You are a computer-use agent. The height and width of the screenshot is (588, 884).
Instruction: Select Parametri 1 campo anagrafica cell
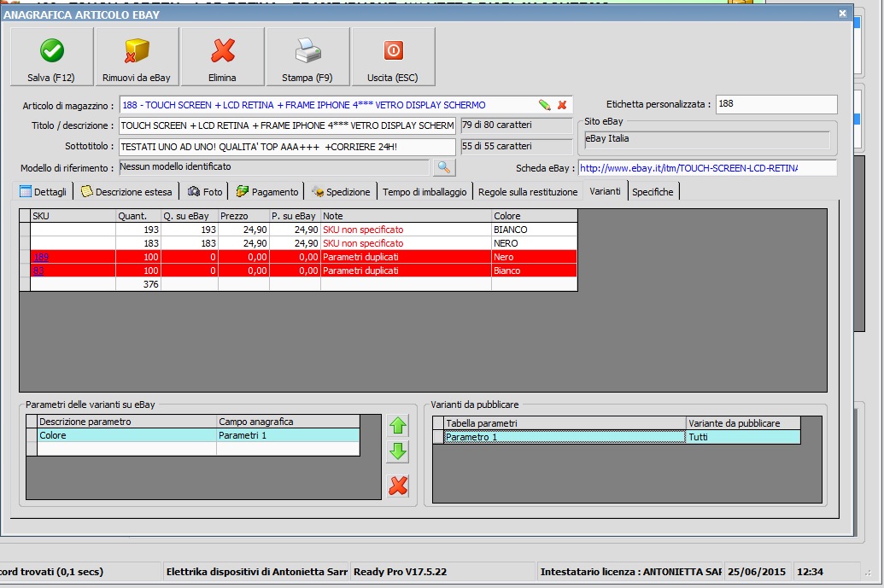pos(288,435)
